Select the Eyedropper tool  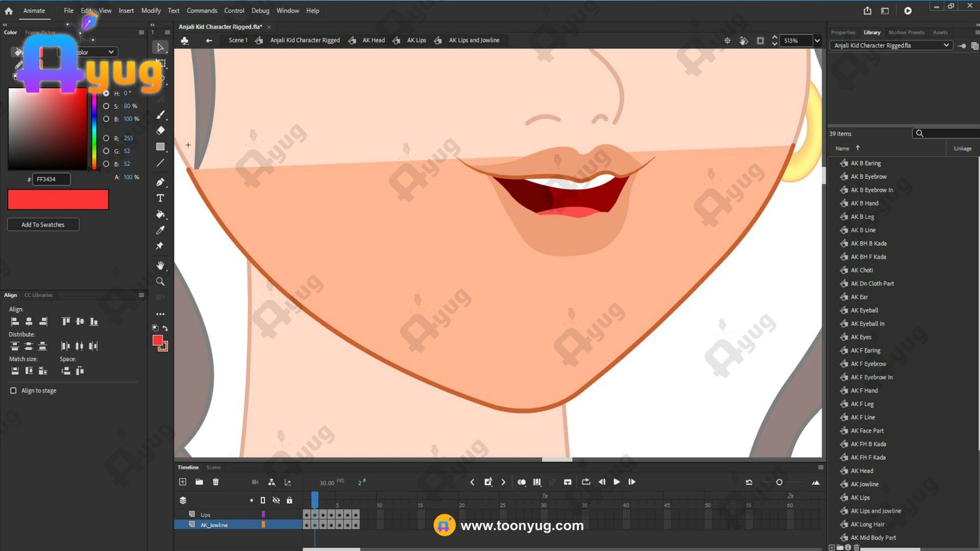click(x=160, y=230)
